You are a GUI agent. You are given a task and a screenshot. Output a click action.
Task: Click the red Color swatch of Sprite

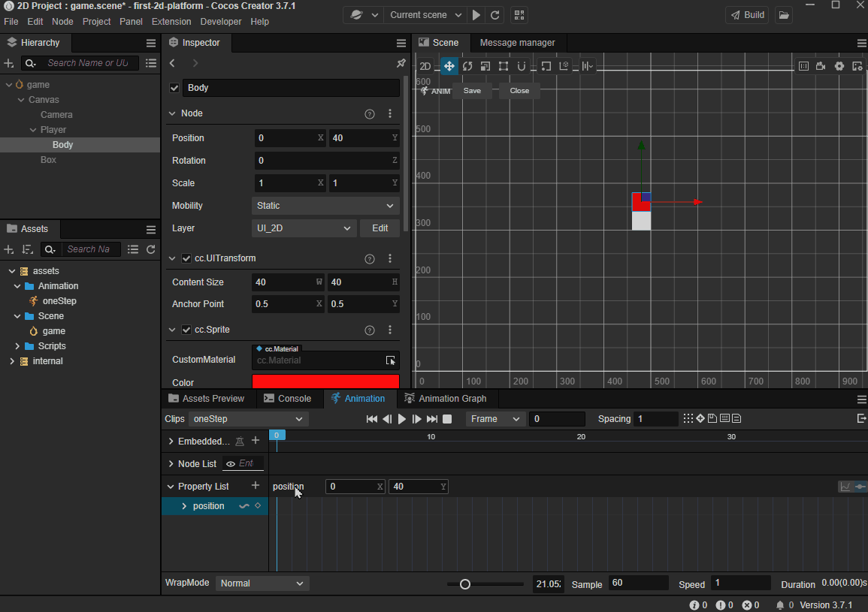325,381
